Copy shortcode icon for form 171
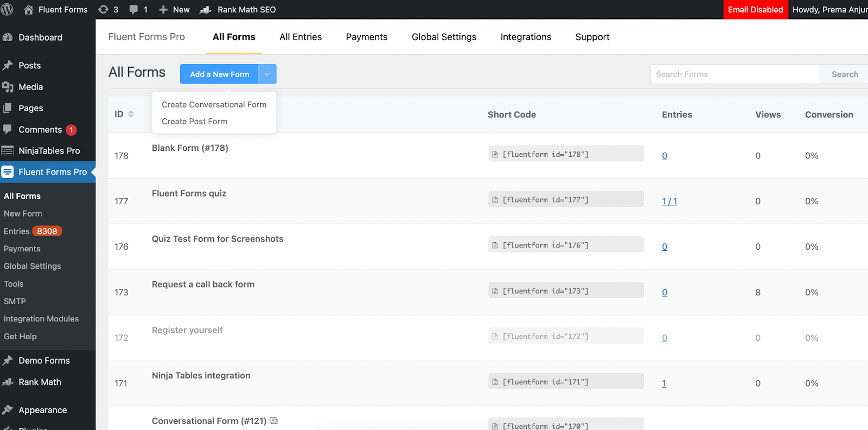This screenshot has height=430, width=868. [x=495, y=382]
